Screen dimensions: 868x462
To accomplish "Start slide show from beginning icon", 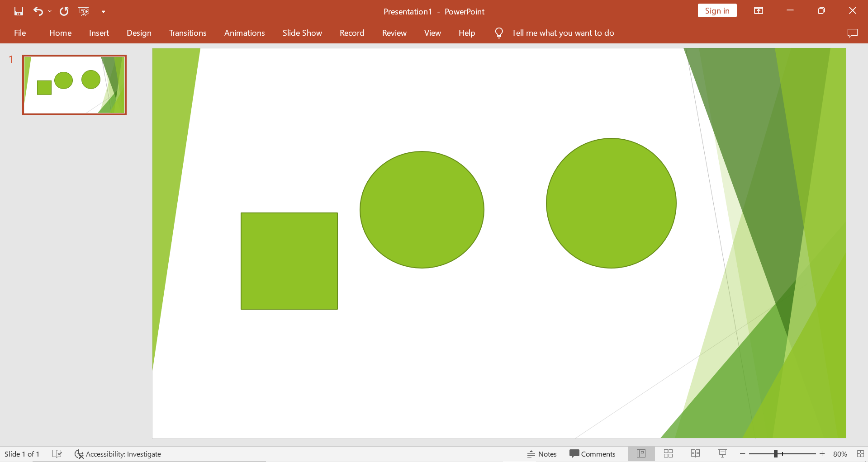I will [x=84, y=11].
